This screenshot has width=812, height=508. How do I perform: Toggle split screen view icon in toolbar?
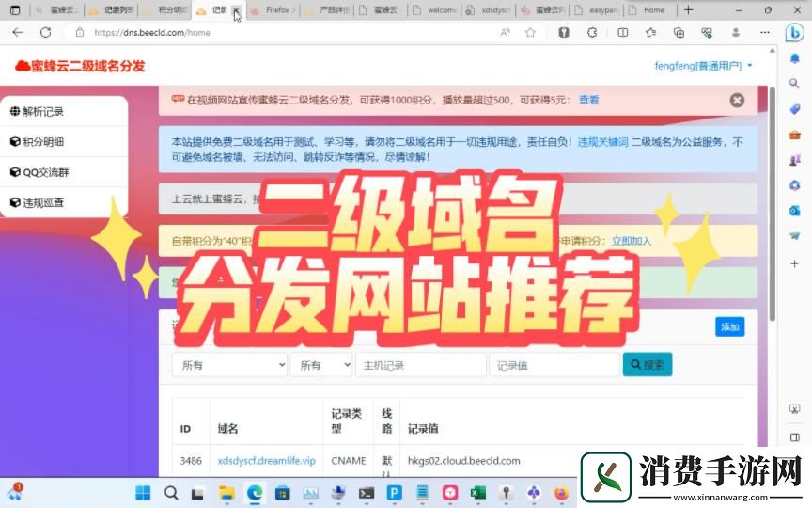(623, 32)
